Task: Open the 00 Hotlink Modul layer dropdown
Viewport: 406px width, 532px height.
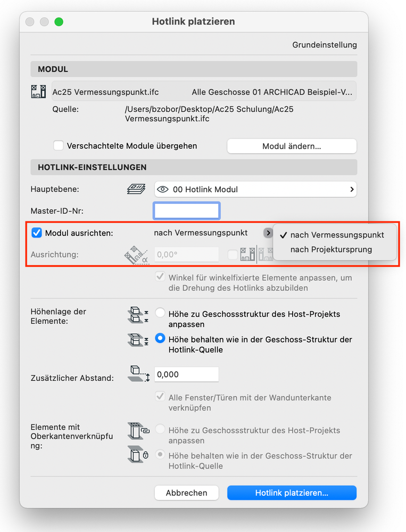Action: [255, 190]
